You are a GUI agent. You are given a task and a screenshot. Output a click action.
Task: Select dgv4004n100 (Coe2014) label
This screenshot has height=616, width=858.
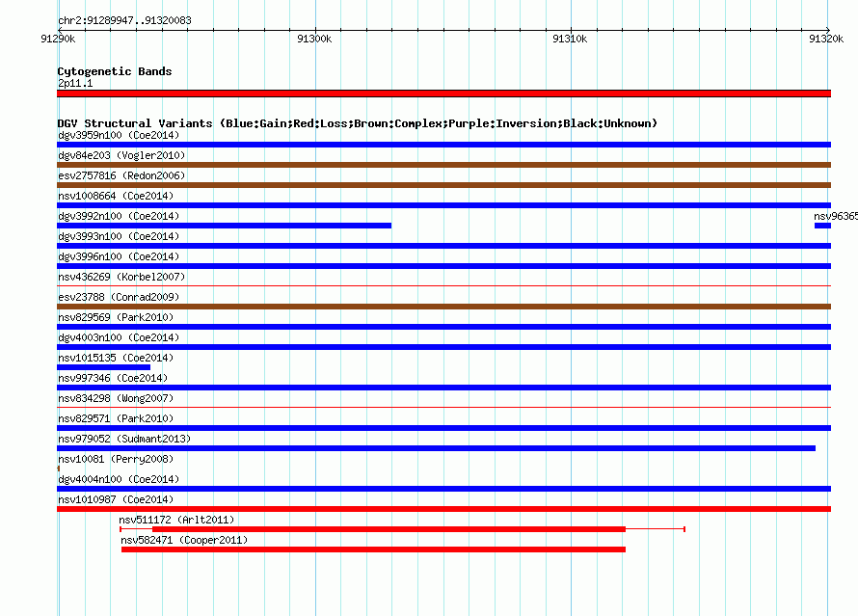pos(119,479)
